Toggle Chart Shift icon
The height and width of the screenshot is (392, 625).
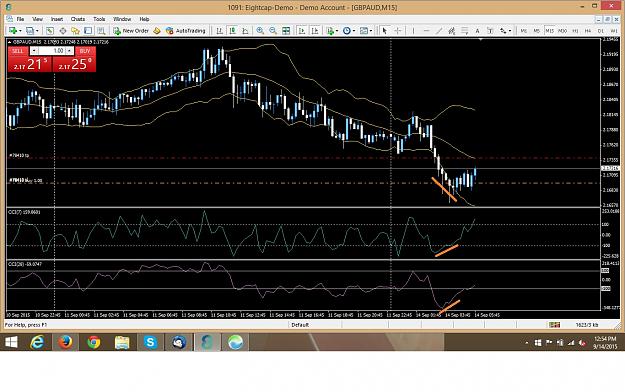click(315, 31)
